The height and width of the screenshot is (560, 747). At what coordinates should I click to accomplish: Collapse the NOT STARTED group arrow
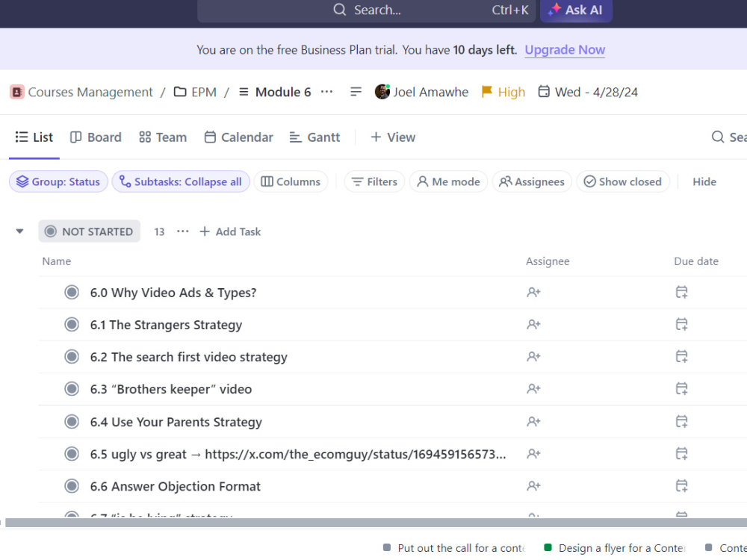point(19,231)
